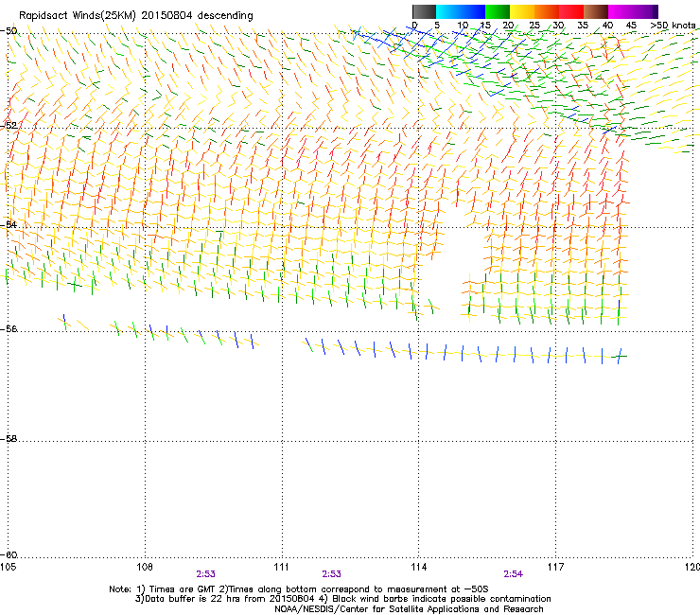This screenshot has height=615, width=700.
Task: Click the NOAA/NESDIS credit line
Action: pos(409,609)
